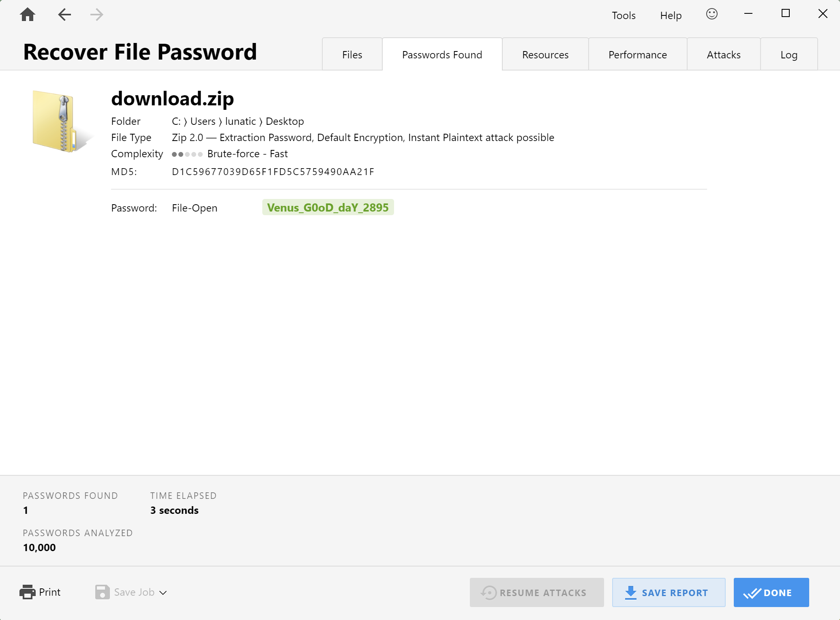This screenshot has height=620, width=840.
Task: Switch to the Attacks tab
Action: pyautogui.click(x=724, y=55)
